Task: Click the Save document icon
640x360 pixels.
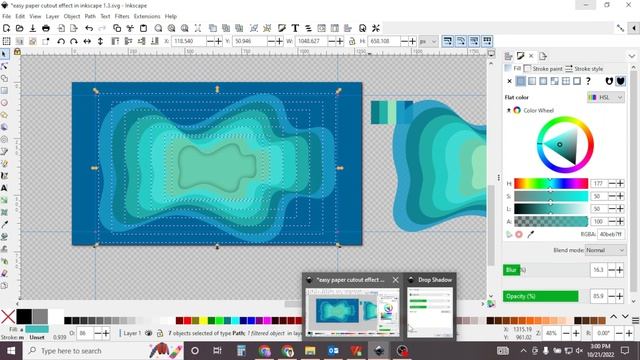Action: (33, 28)
